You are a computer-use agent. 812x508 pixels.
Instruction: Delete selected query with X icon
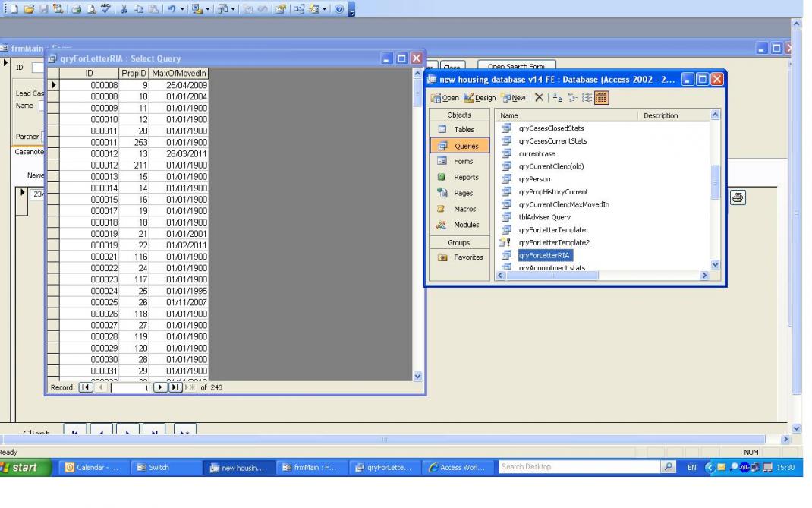pyautogui.click(x=539, y=97)
